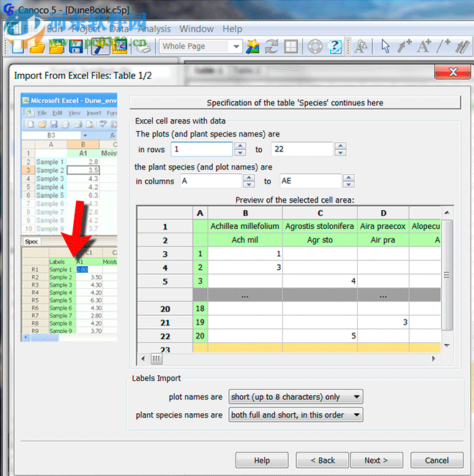The image size is (474, 476).
Task: Click the refresh arrows toolbar icon
Action: coord(271,47)
